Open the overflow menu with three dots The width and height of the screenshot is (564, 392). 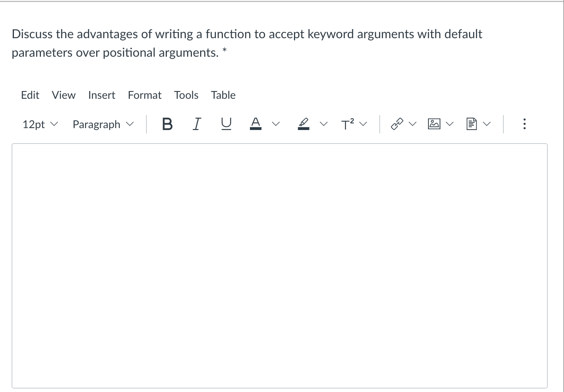point(524,124)
